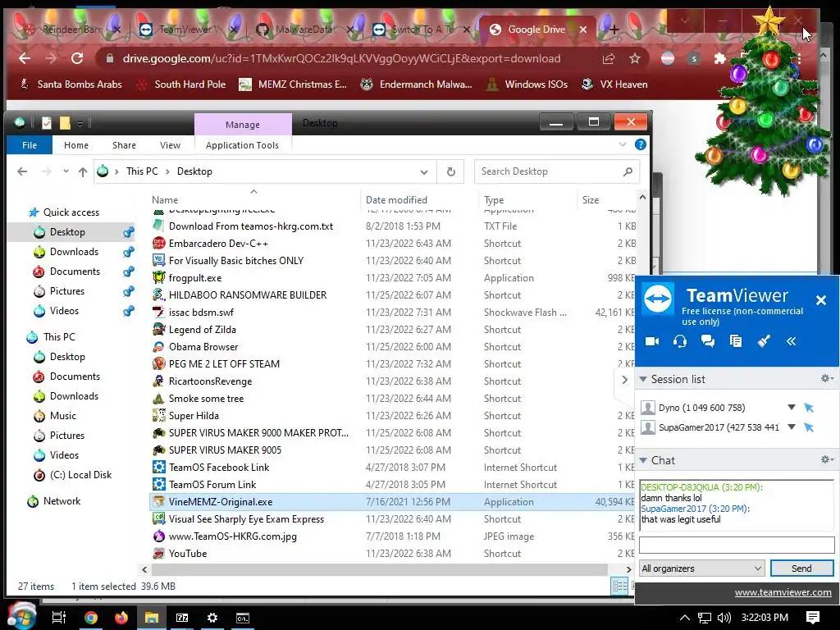Open Google Chrome from taskbar
The height and width of the screenshot is (630, 840).
pyautogui.click(x=91, y=618)
